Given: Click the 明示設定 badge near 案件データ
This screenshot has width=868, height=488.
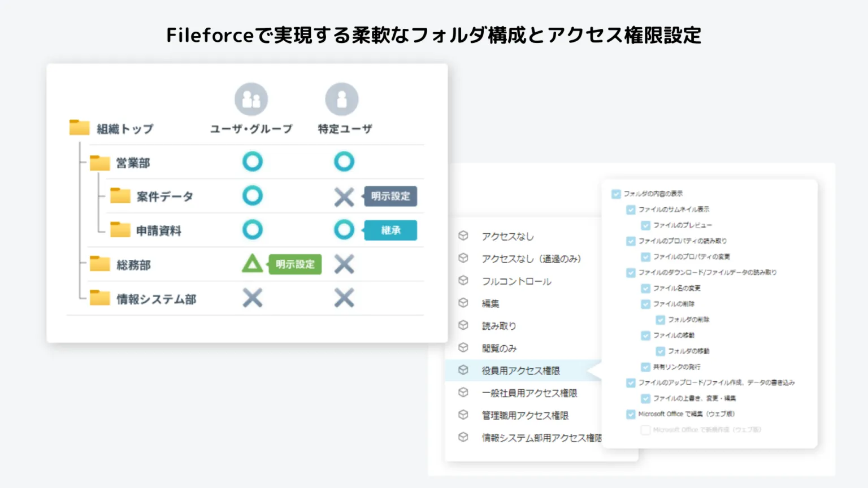Looking at the screenshot, I should point(390,197).
